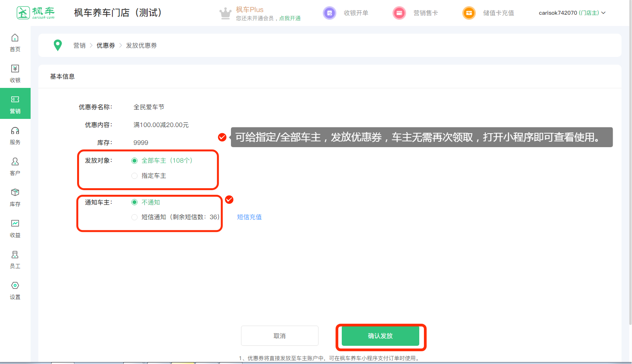Open the 员工 staff sidebar icon
This screenshot has height=364, width=632.
pyautogui.click(x=15, y=255)
